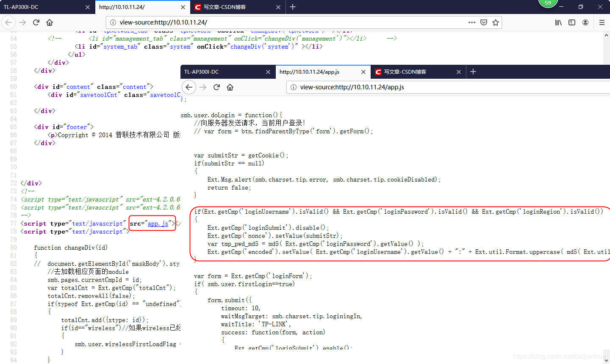Click 'totalCnt.removeAll(false);' on line 86

click(x=91, y=296)
